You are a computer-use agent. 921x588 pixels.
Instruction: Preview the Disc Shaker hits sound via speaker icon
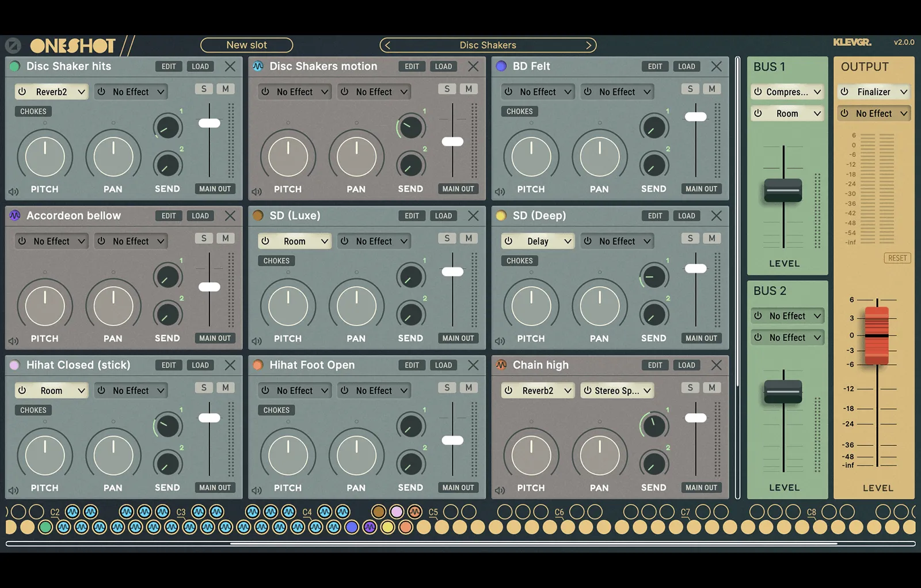(14, 191)
